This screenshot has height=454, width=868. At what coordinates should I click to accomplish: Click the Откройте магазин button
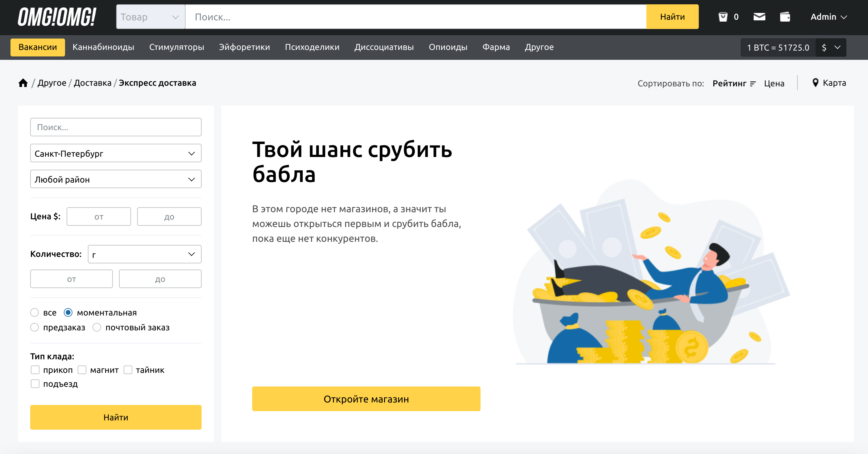[366, 399]
